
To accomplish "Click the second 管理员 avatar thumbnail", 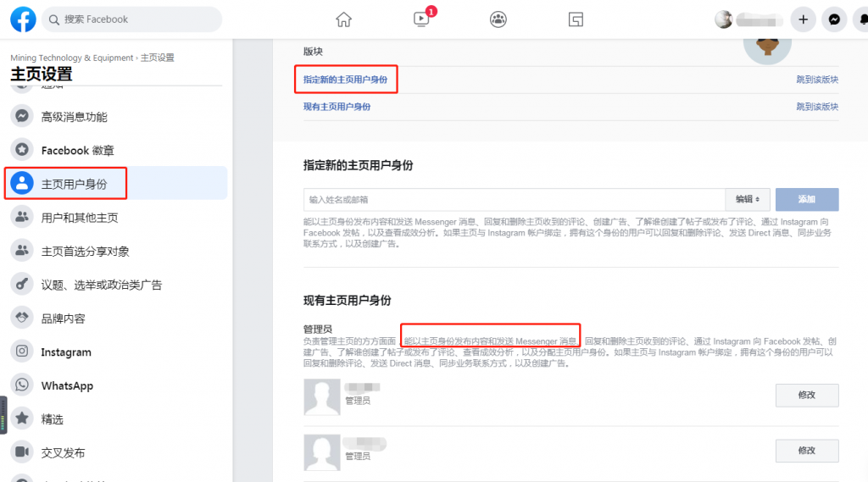I will pyautogui.click(x=321, y=452).
